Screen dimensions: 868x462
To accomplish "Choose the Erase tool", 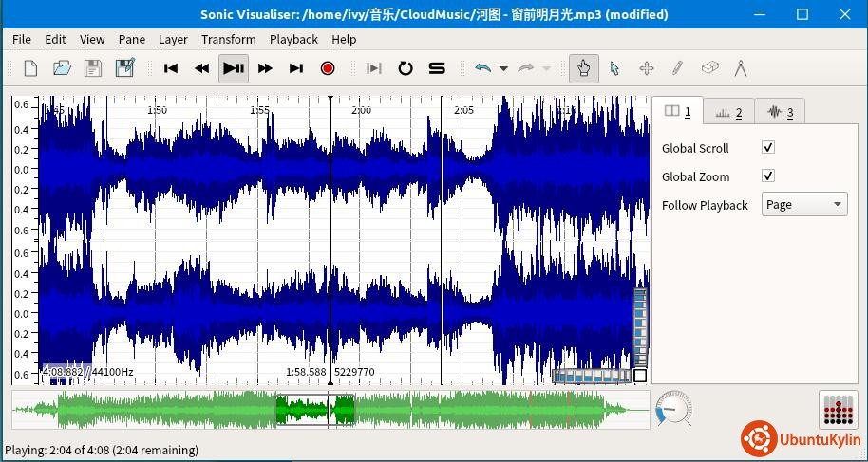I will coord(708,68).
